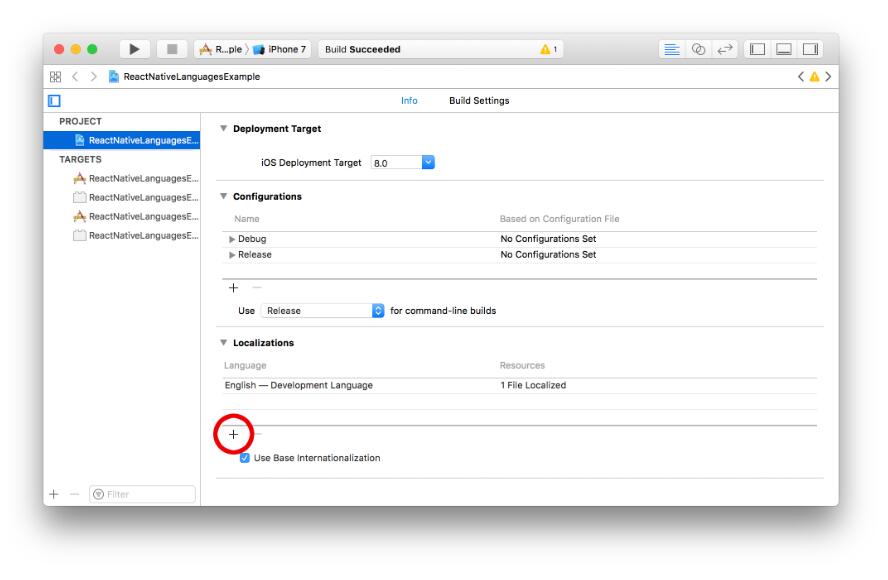The width and height of the screenshot is (888, 580).
Task: Stop the running build
Action: click(172, 49)
